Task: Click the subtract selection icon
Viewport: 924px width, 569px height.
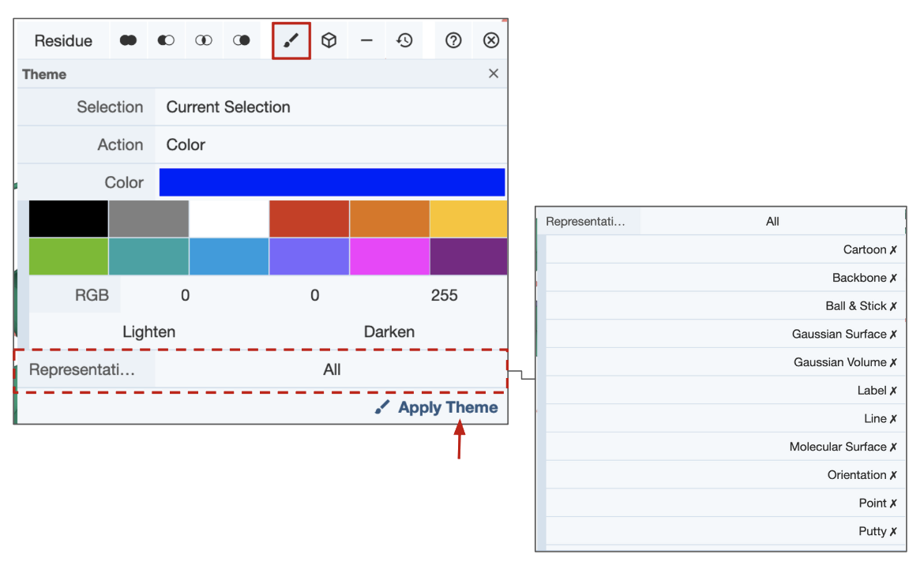Action: (166, 40)
